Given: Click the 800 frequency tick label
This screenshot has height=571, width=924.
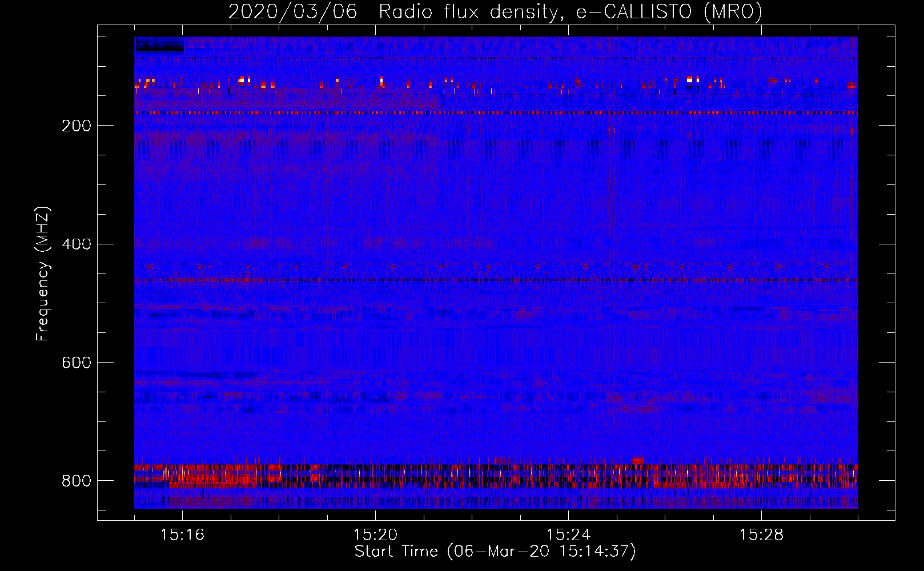Looking at the screenshot, I should pos(77,481).
